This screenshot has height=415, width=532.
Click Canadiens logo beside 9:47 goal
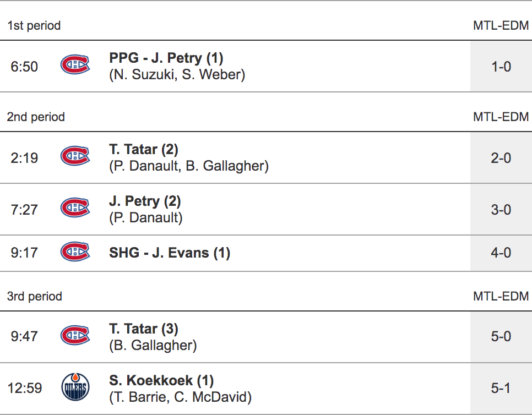pos(75,336)
